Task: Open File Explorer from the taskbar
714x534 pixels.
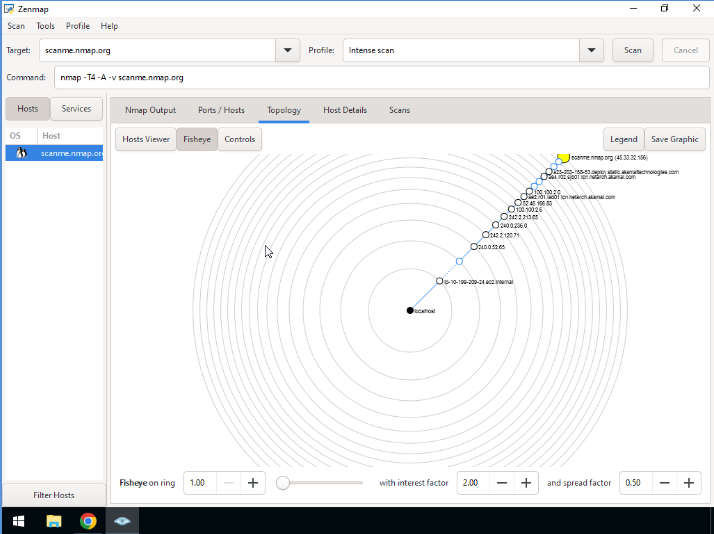Action: (54, 521)
